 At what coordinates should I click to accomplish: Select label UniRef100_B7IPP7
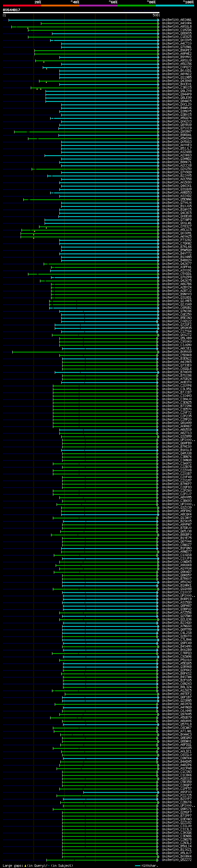point(176,815)
